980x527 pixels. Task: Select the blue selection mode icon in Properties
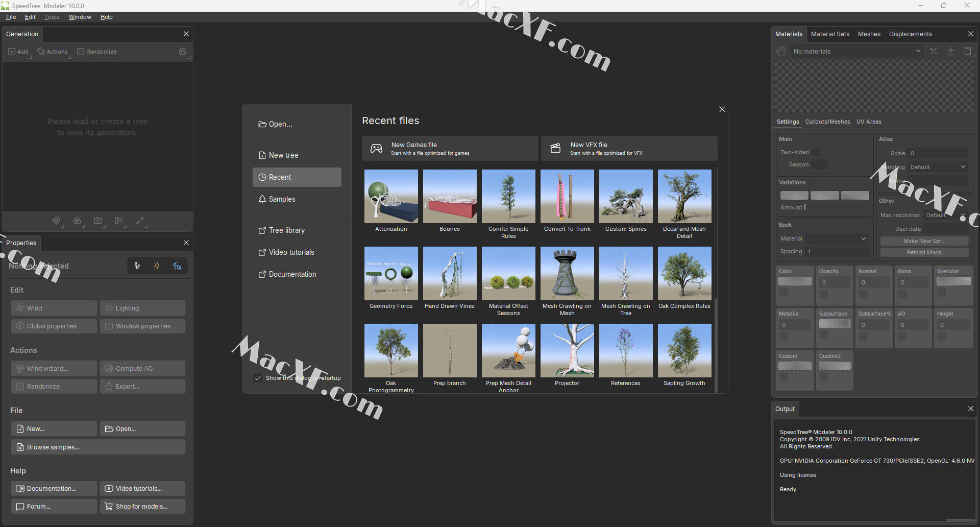coord(177,266)
